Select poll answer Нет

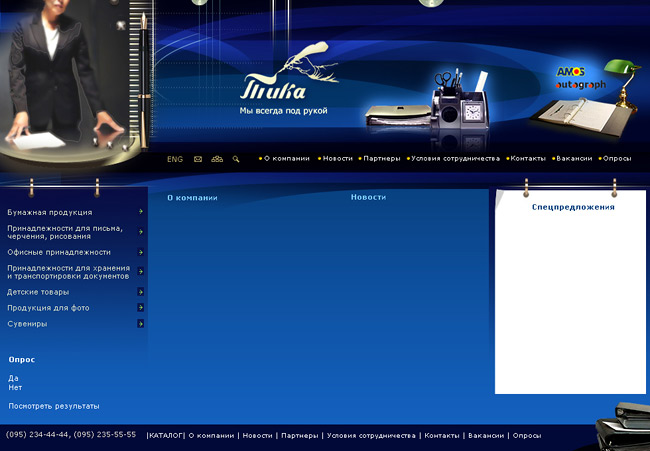point(15,388)
